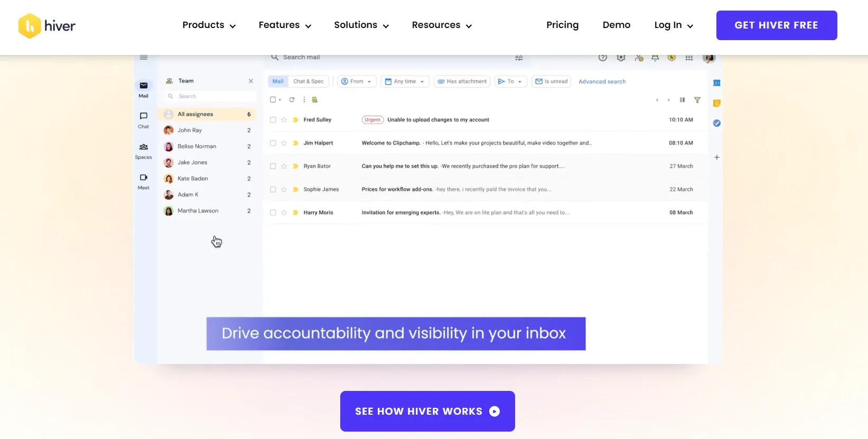Open the Chat section in the left rail
The height and width of the screenshot is (439, 868).
144,120
